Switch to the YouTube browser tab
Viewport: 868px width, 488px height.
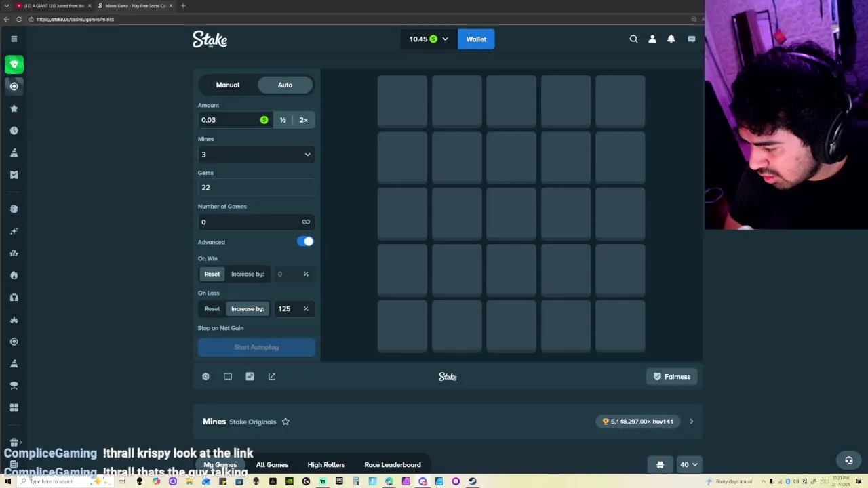coord(54,6)
